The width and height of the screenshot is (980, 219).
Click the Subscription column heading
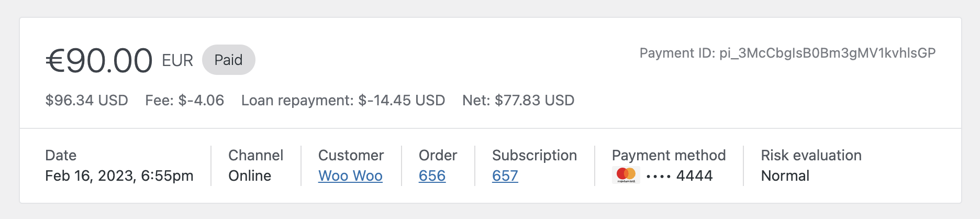click(534, 156)
